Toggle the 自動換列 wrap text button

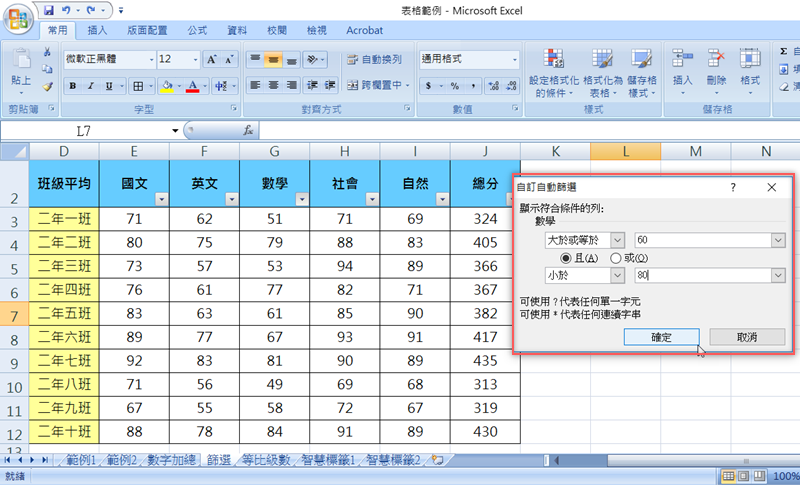[x=375, y=60]
